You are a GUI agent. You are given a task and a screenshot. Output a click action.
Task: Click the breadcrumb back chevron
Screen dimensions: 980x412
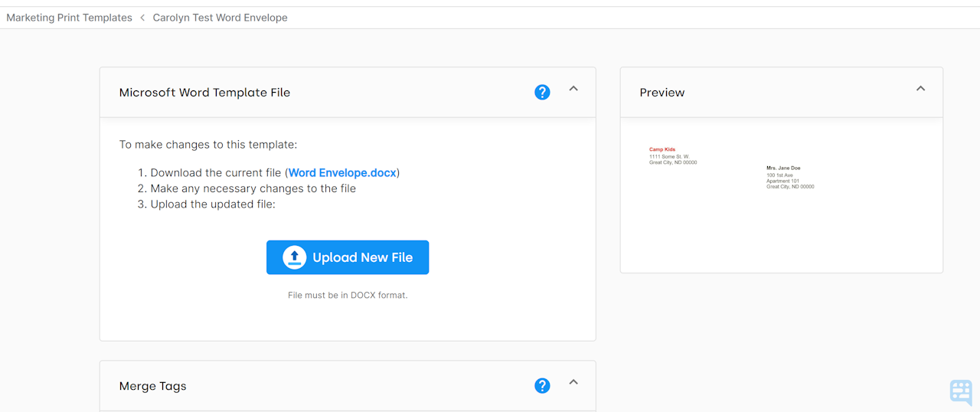(x=142, y=18)
